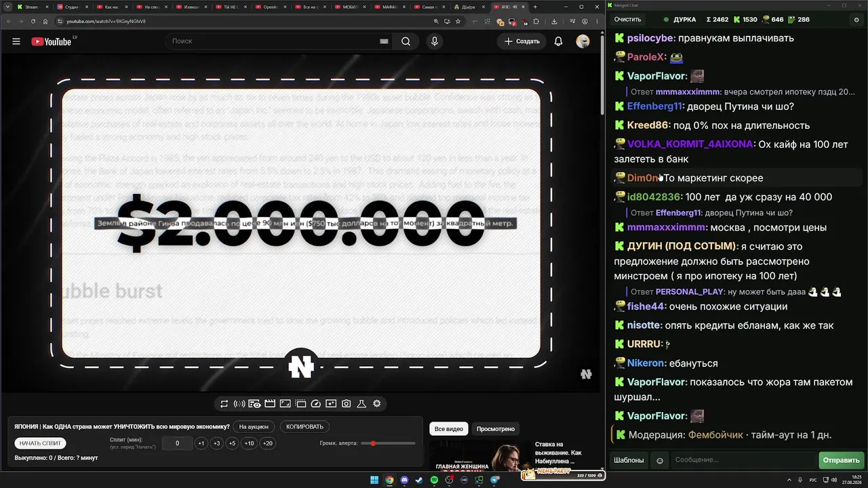Screen dimensions: 868x488
Task: Go to the YouTube home logo
Action: pyautogui.click(x=52, y=41)
